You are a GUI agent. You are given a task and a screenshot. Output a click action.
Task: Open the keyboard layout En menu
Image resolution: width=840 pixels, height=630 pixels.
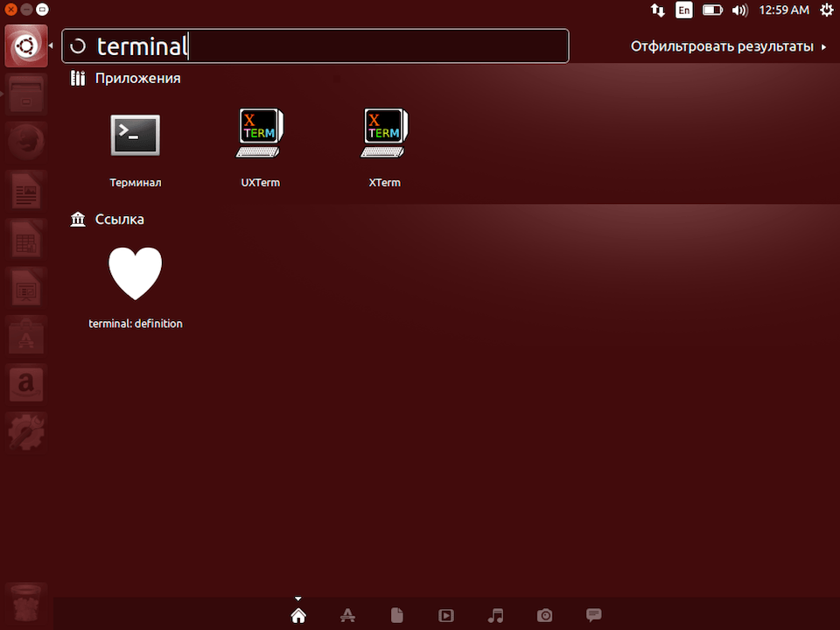(684, 10)
